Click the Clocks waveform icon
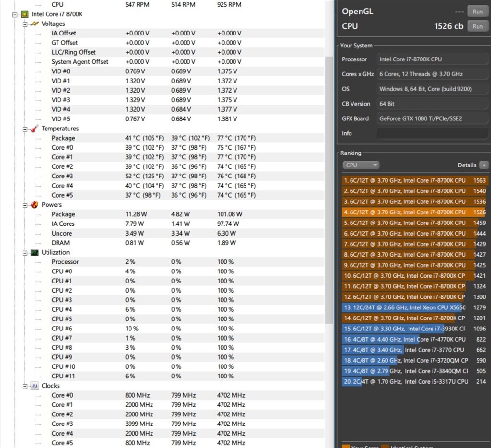Viewport: 491px width, 448px height. [x=35, y=386]
